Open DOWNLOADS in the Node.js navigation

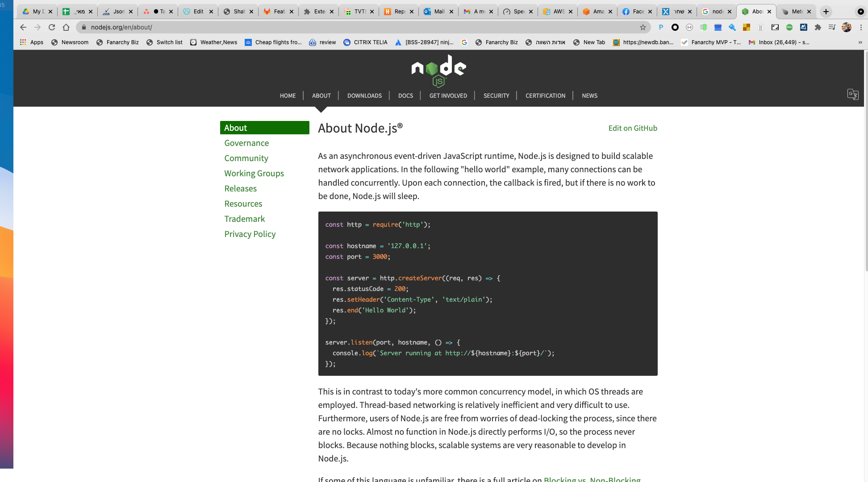(364, 96)
